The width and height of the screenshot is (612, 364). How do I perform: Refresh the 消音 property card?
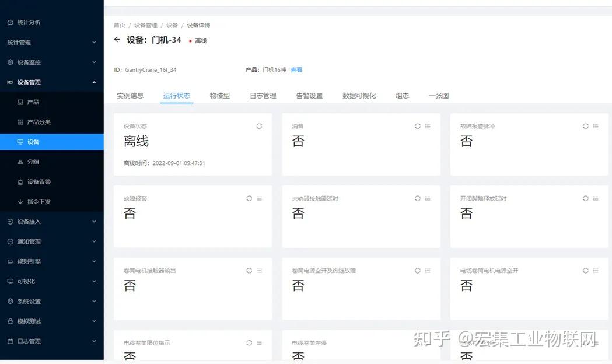click(418, 126)
